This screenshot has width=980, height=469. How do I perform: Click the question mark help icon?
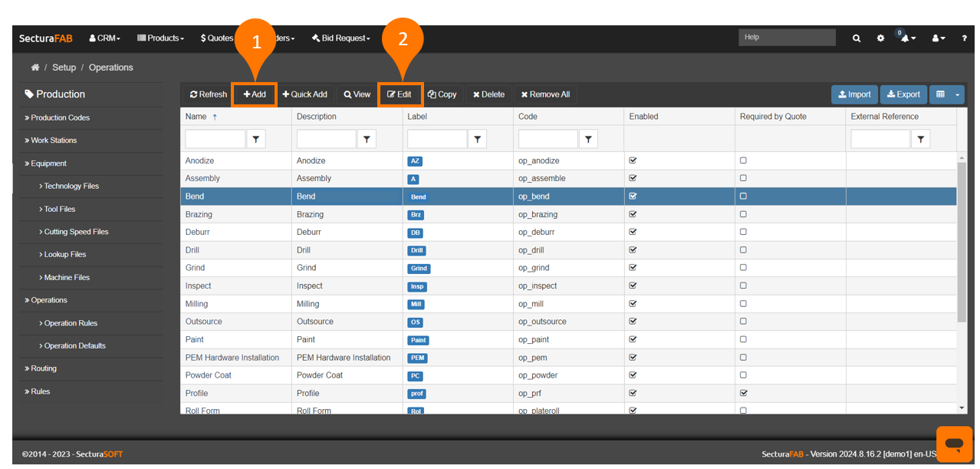pyautogui.click(x=964, y=38)
